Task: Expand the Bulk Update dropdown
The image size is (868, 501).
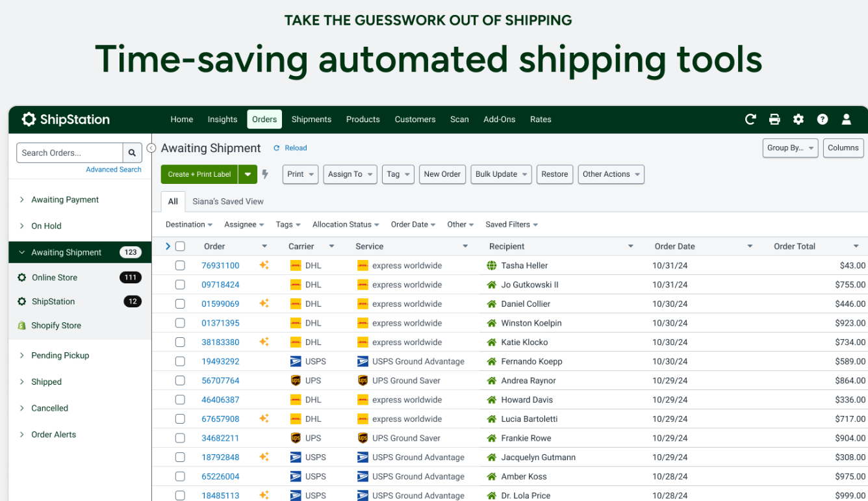Action: coord(501,174)
